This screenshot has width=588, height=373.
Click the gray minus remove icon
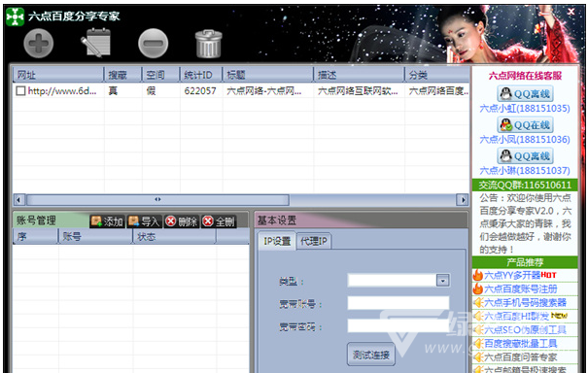[x=153, y=44]
